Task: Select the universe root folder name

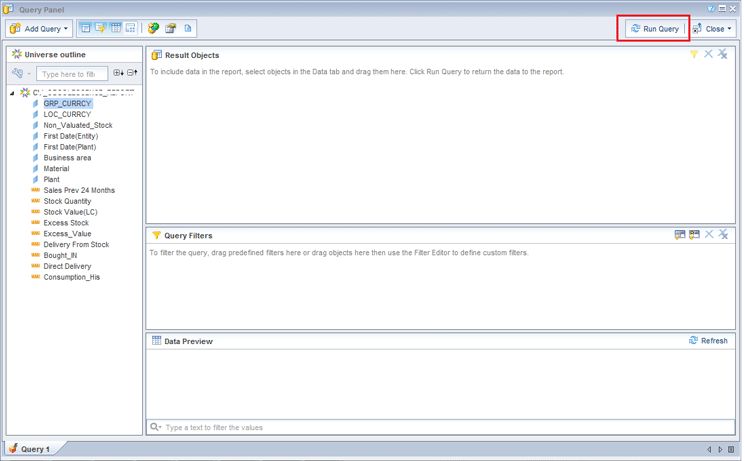Action: click(84, 92)
